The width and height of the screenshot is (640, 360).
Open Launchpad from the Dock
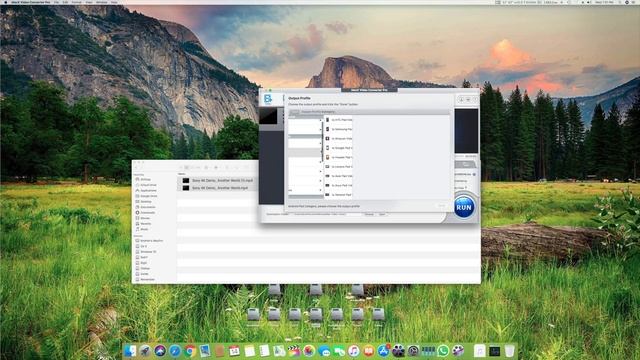(145, 351)
